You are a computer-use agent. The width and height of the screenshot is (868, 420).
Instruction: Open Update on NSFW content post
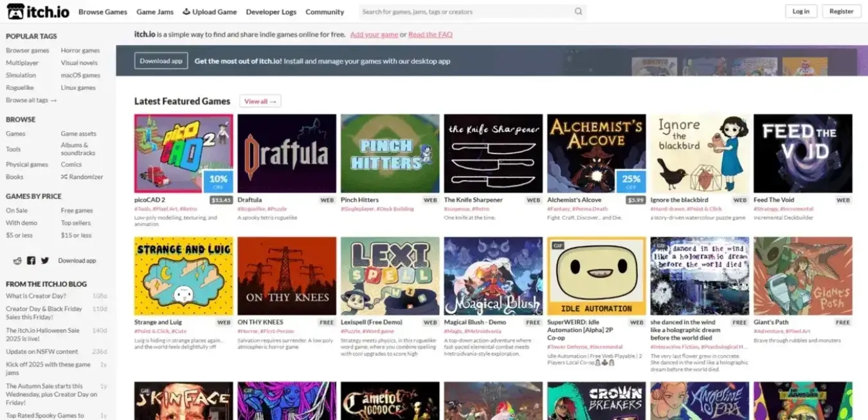point(42,351)
